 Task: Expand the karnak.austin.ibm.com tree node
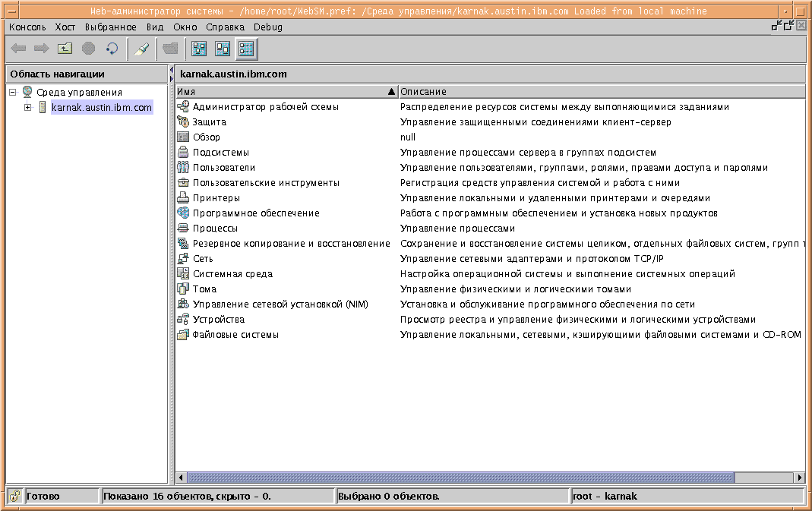(27, 108)
